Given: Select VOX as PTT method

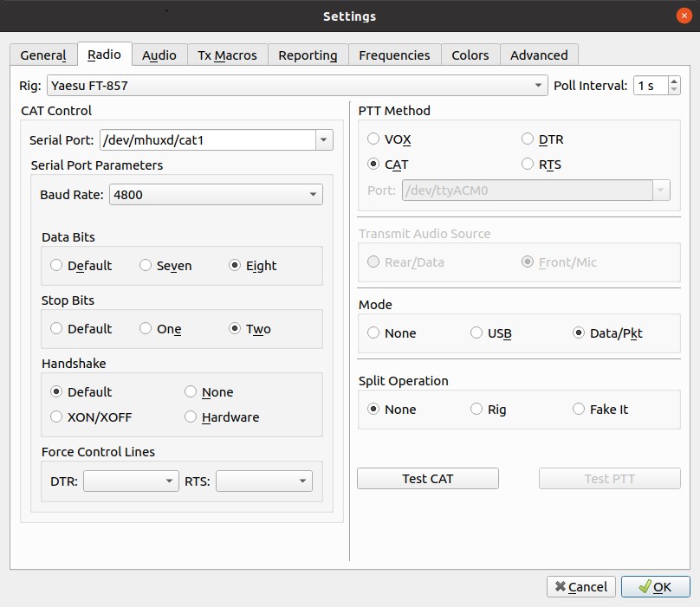Looking at the screenshot, I should coord(373,139).
